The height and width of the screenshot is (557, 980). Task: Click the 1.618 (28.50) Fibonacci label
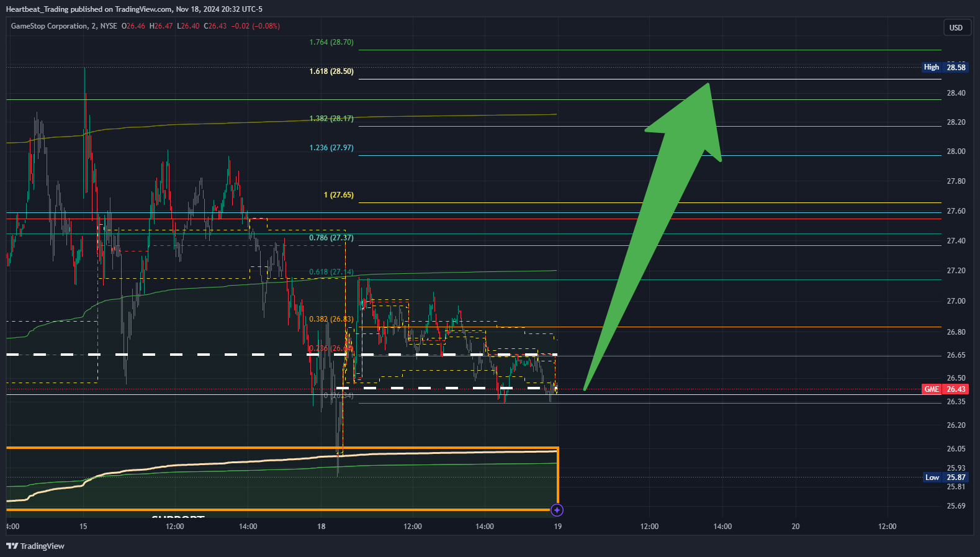point(331,71)
